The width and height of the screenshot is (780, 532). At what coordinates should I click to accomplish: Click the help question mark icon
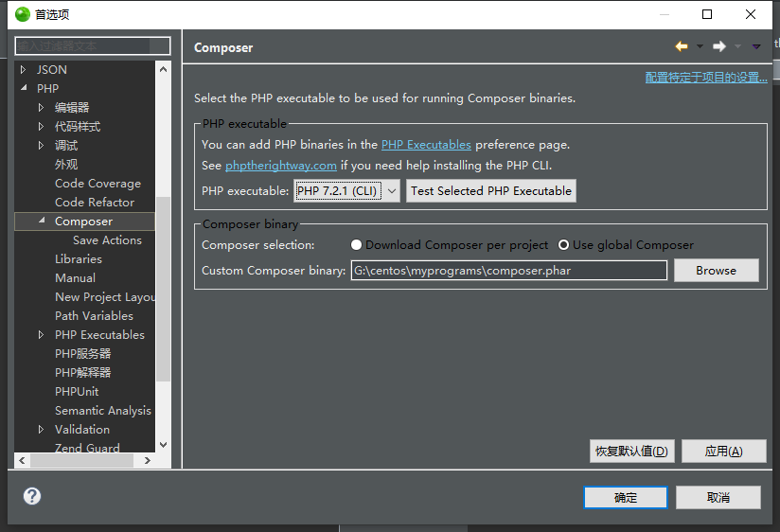(32, 496)
